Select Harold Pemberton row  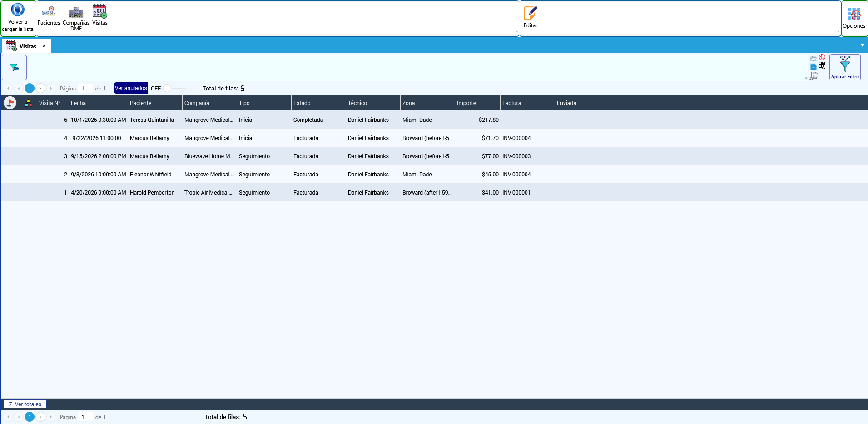tap(434, 192)
